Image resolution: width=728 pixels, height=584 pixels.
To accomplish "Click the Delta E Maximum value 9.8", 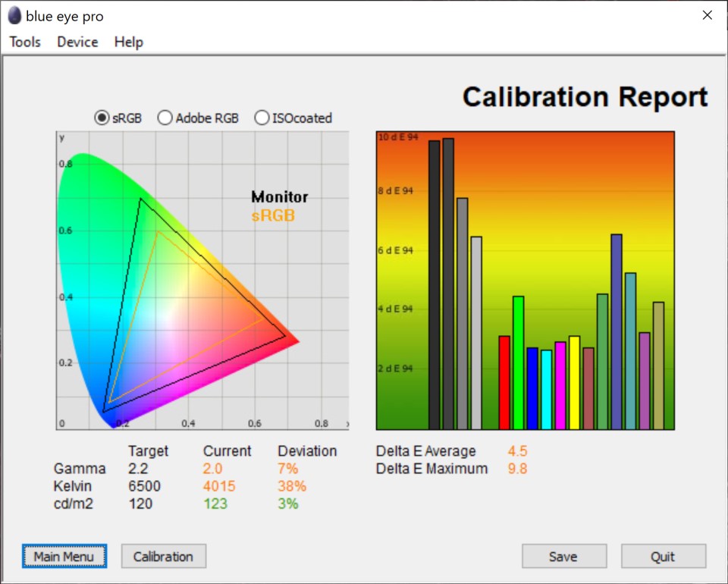I will [x=517, y=469].
